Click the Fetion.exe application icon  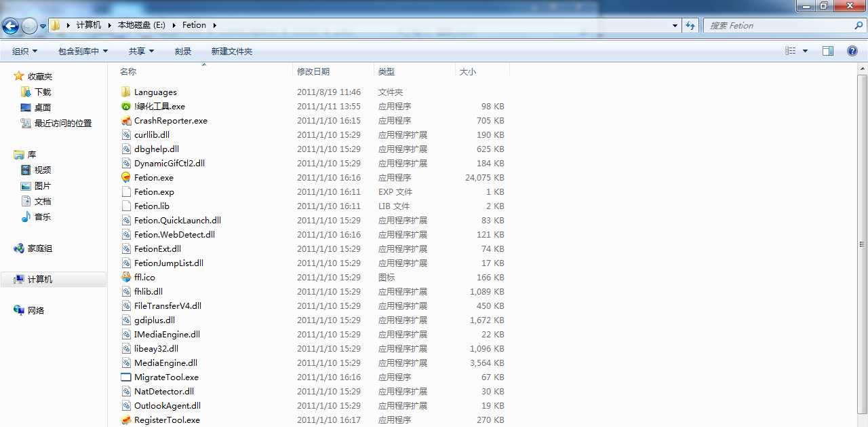[125, 177]
